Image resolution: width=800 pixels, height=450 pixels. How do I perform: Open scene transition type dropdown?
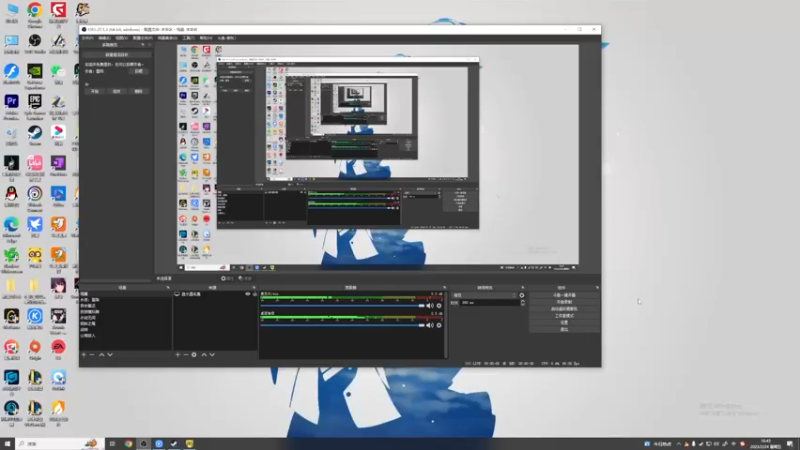coord(485,295)
